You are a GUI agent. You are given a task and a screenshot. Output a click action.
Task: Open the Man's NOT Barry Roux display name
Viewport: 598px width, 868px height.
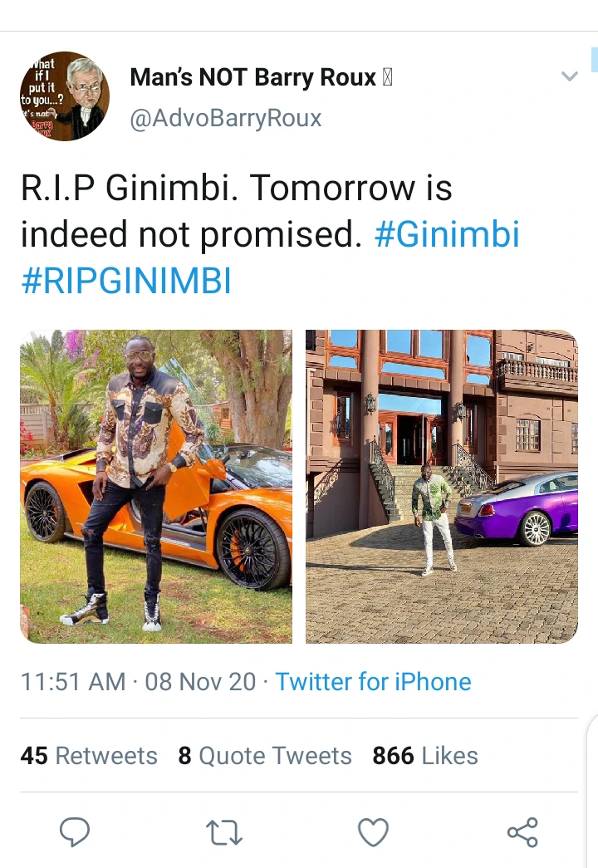(253, 77)
